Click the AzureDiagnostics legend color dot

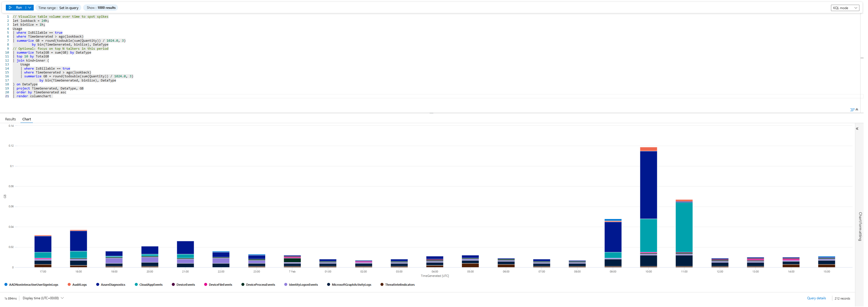tap(98, 285)
